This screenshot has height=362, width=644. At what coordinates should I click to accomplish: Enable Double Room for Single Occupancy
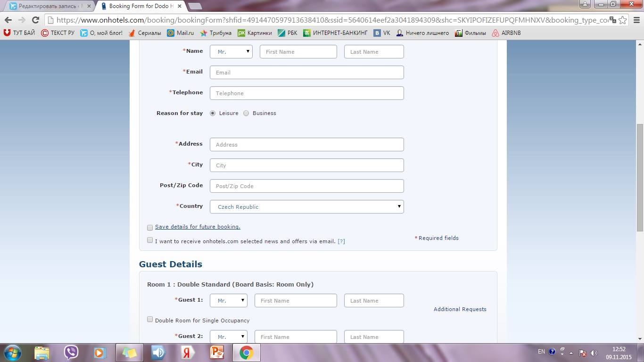pyautogui.click(x=150, y=320)
